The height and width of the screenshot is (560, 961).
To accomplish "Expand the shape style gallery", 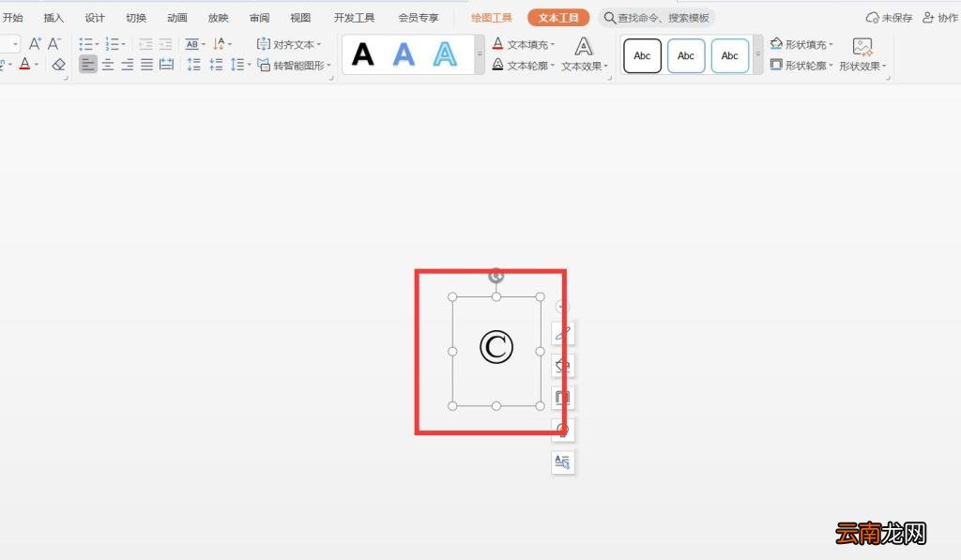I will [758, 54].
